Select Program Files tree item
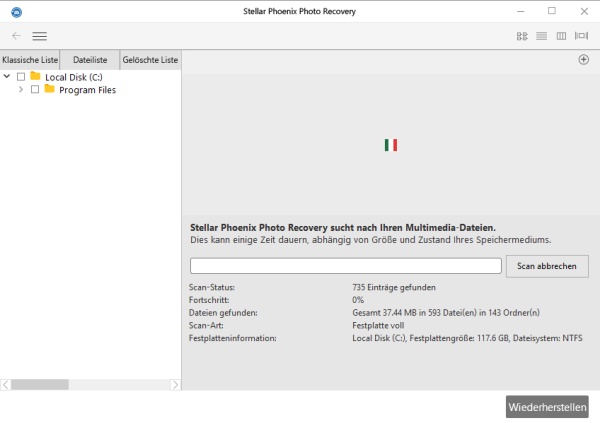The height and width of the screenshot is (423, 600). pos(88,90)
